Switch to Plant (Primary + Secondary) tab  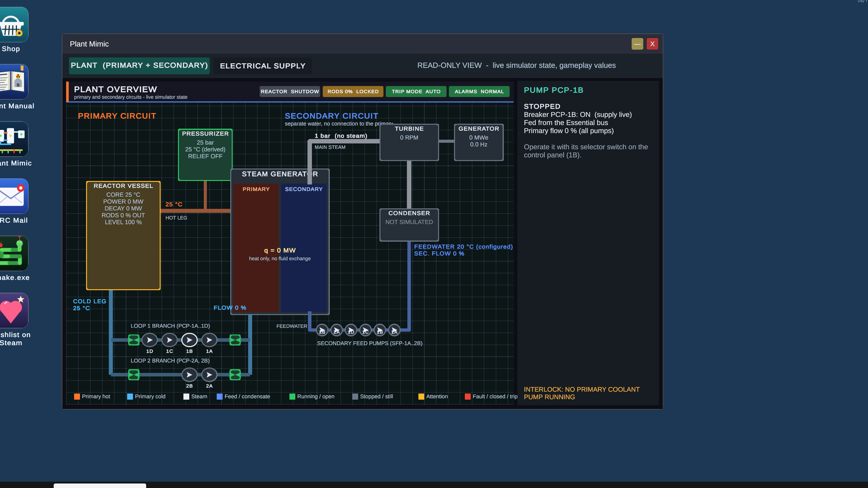coord(139,66)
